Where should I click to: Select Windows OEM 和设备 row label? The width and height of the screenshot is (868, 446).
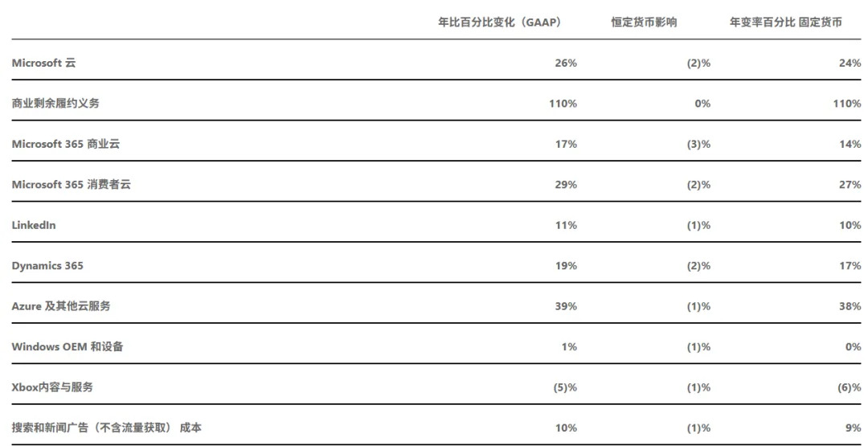[68, 347]
